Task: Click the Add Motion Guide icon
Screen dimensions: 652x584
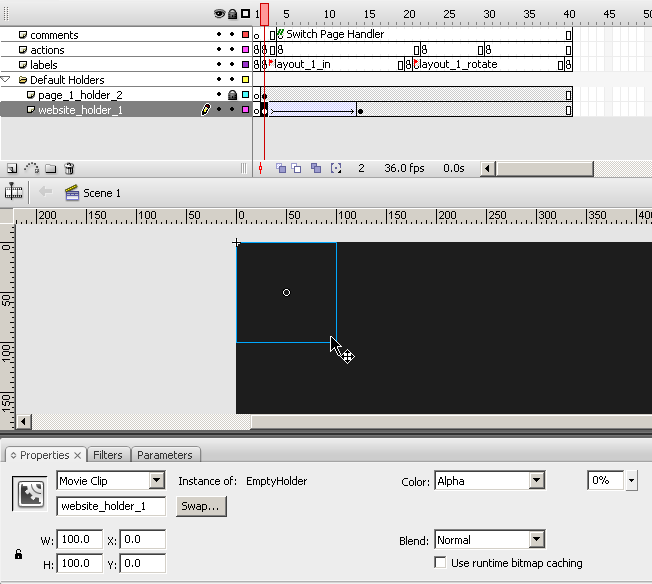Action: pos(31,169)
